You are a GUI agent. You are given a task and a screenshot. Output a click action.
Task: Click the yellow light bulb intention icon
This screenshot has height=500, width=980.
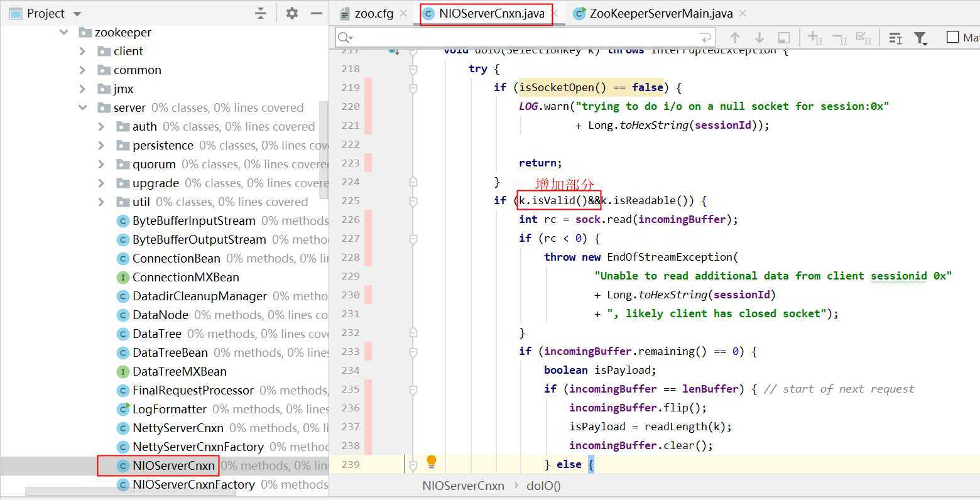coord(432,462)
